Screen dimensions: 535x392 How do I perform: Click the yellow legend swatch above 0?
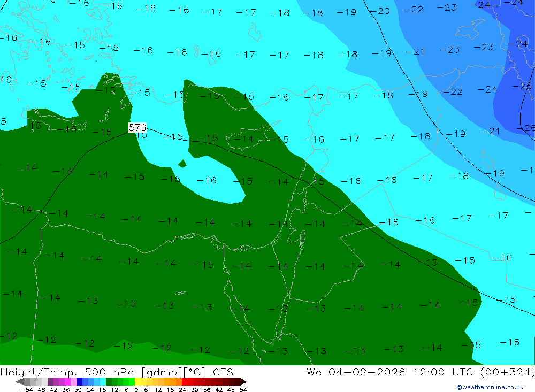(137, 382)
